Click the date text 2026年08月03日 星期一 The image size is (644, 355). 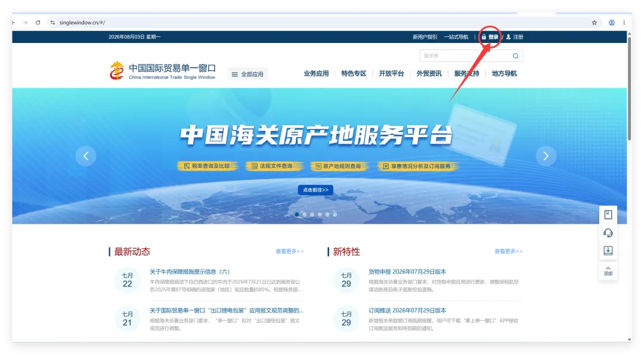(x=134, y=37)
